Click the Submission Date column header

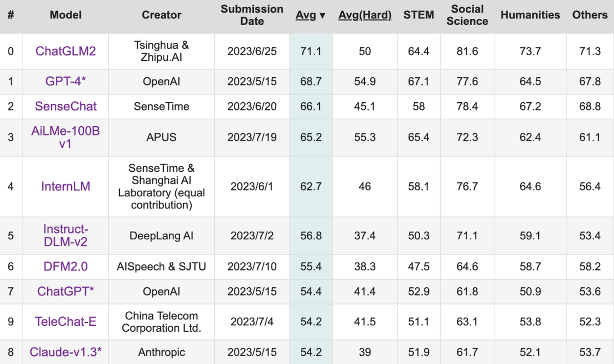[x=252, y=15]
